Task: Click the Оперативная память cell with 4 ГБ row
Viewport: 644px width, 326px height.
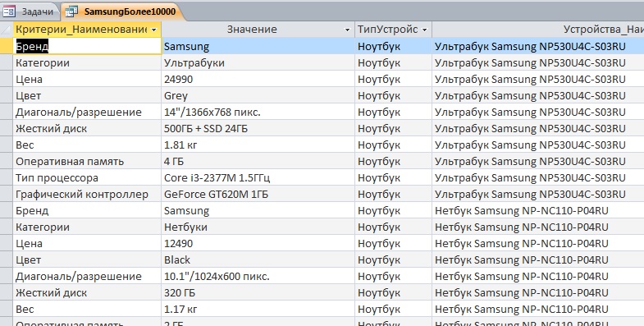Action: (x=87, y=161)
